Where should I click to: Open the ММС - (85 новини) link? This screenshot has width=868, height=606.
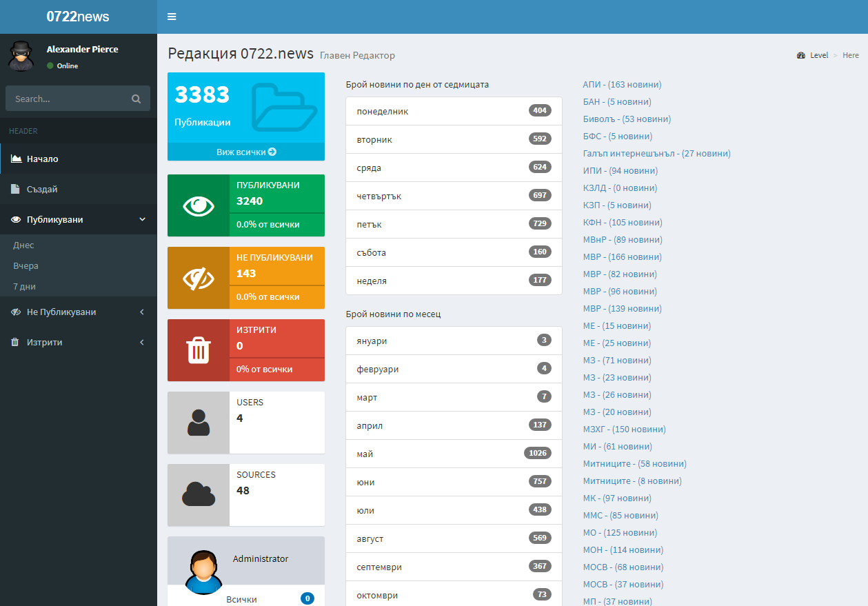(620, 515)
